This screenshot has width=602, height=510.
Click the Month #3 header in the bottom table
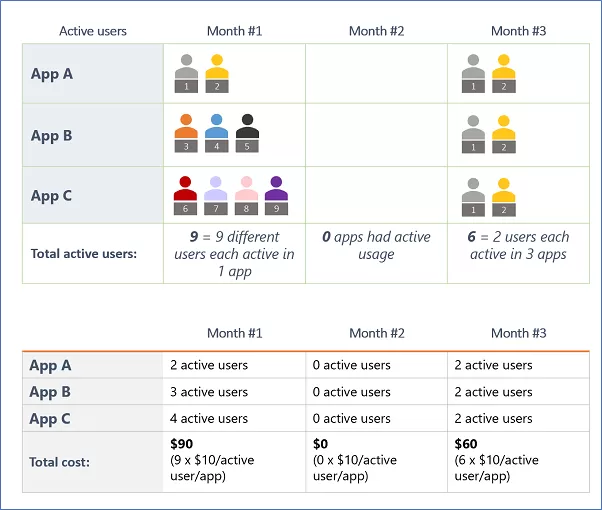518,333
